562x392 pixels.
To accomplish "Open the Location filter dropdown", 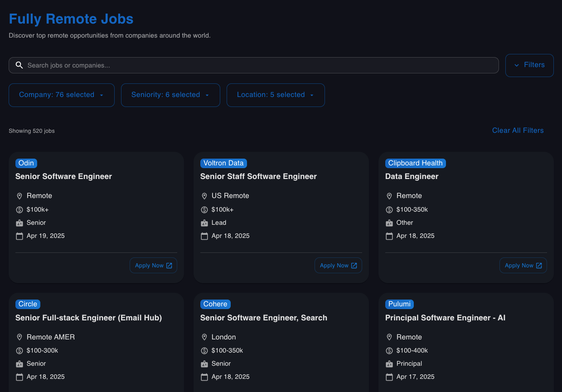I will (276, 95).
